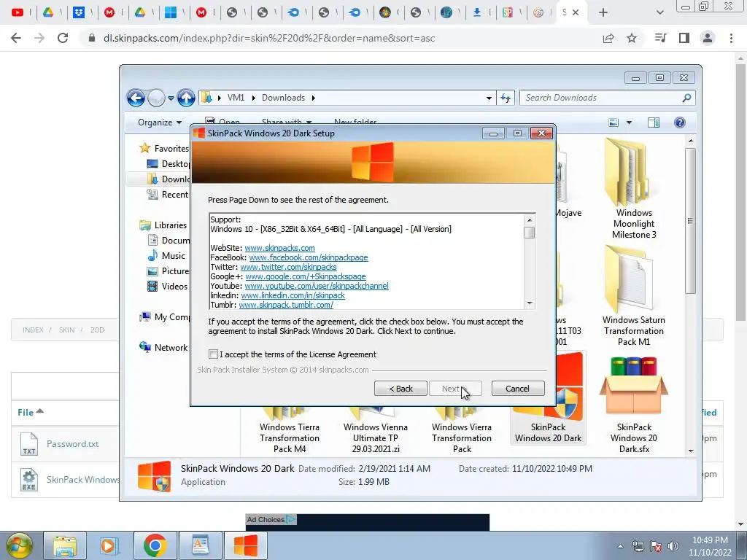Open the Facebook skinpackpage link
This screenshot has height=560, width=747.
point(309,257)
